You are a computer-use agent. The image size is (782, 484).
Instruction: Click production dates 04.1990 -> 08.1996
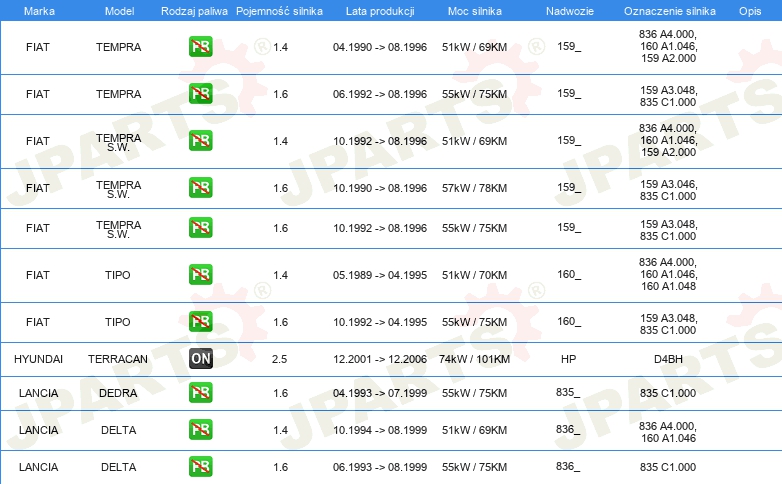click(x=380, y=47)
